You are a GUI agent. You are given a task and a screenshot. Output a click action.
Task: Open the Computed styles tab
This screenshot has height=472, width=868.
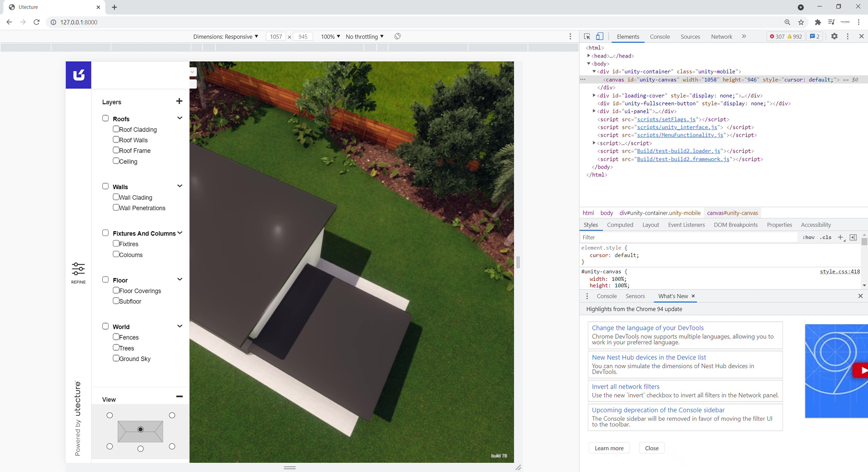[620, 225]
